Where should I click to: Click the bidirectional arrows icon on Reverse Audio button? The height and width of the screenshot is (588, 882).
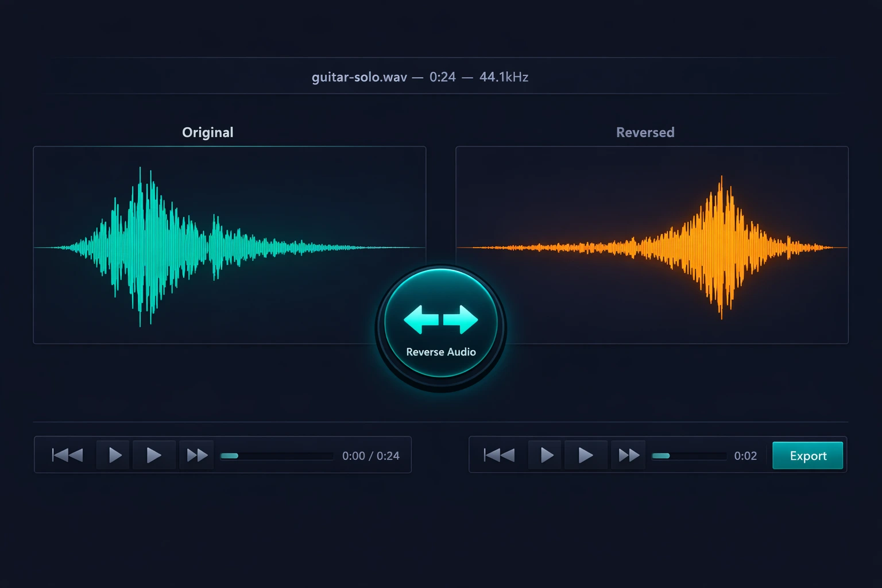(x=440, y=320)
